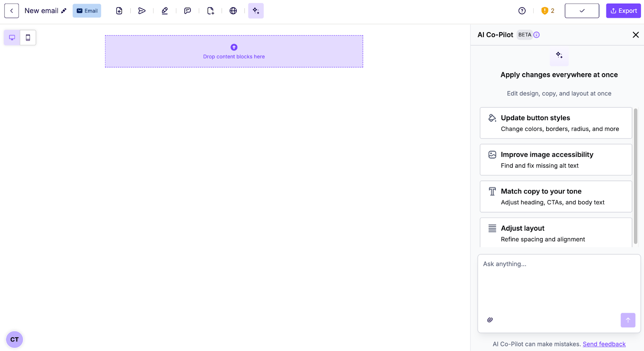Image resolution: width=644 pixels, height=351 pixels.
Task: Open the preview document icon in toolbar
Action: coord(119,11)
